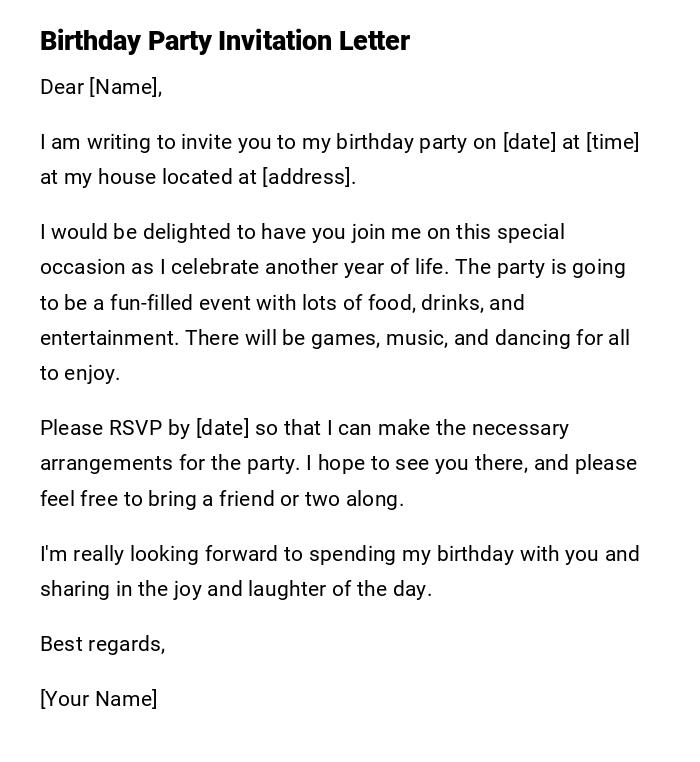Click the word "Dear" in the greeting

tap(62, 87)
